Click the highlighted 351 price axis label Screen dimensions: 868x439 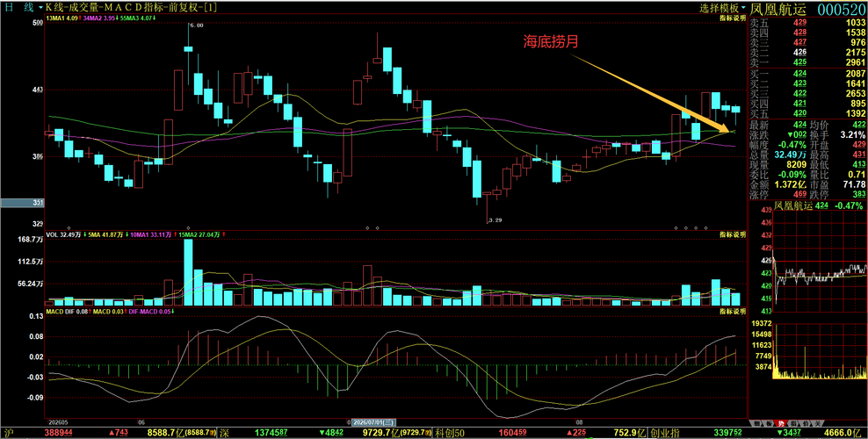(x=22, y=203)
